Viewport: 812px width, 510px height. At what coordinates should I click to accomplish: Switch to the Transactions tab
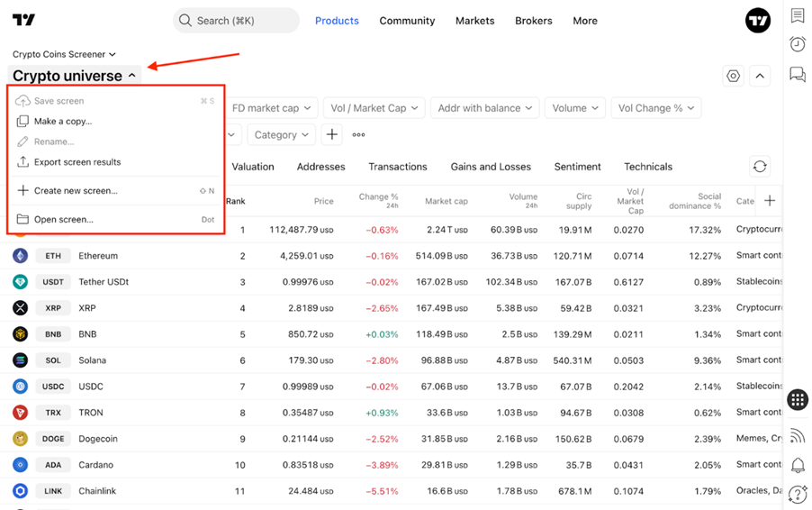pyautogui.click(x=398, y=167)
